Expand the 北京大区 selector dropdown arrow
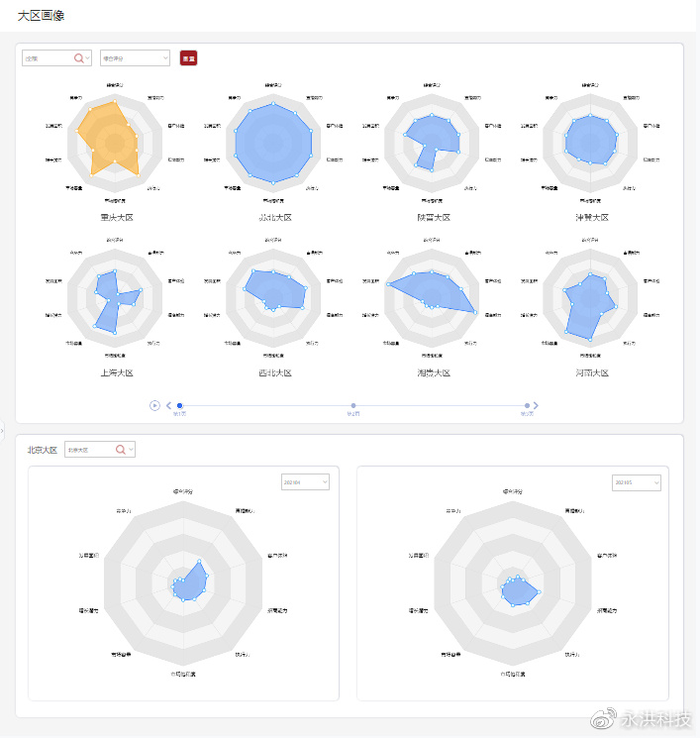The height and width of the screenshot is (738, 700). pos(131,450)
